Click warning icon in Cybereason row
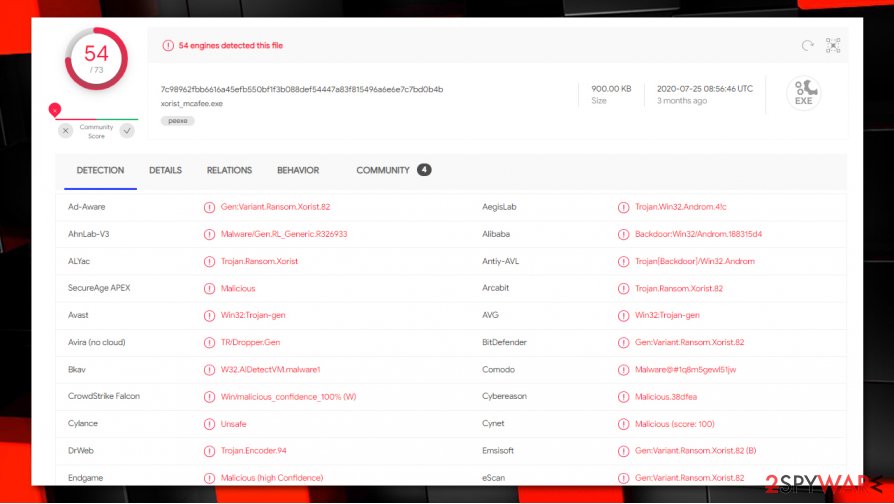Screen dimensions: 894x504 point(623,397)
